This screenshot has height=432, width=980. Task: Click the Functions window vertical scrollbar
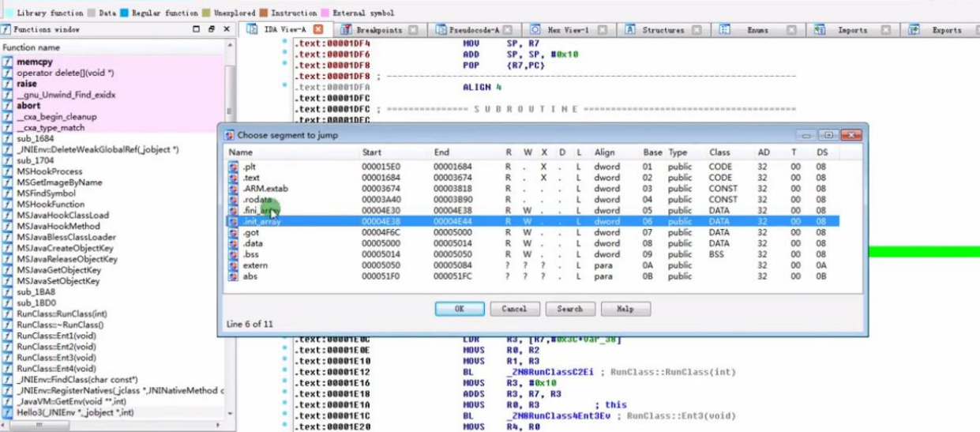click(230, 229)
